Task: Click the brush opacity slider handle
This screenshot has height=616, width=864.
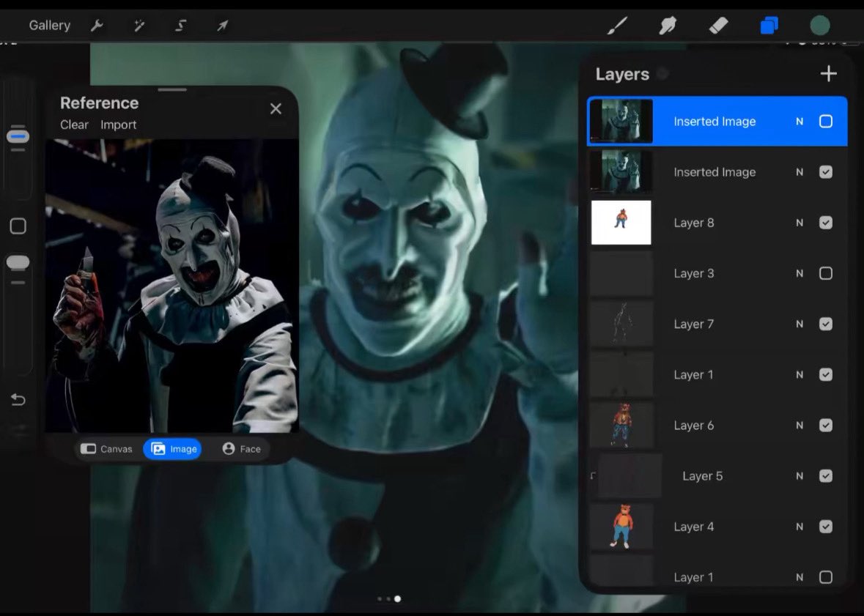Action: tap(18, 262)
